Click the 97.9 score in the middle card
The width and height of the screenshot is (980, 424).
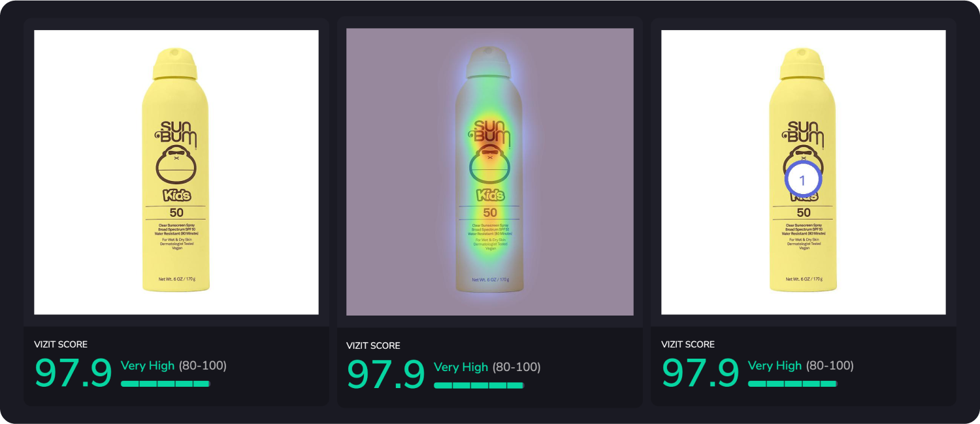click(x=385, y=374)
